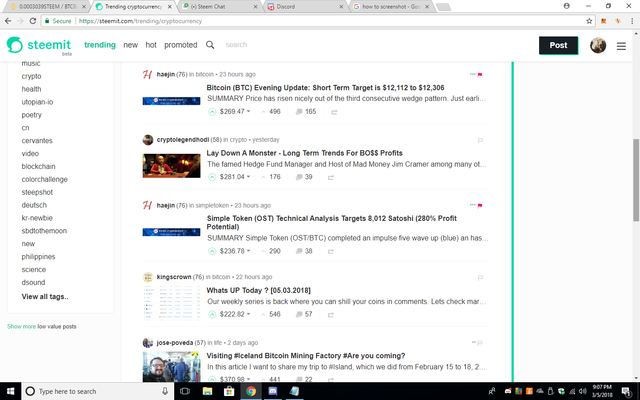Viewport: 640px width, 400px height.
Task: Open File Explorer from the taskbar
Action: point(207,391)
